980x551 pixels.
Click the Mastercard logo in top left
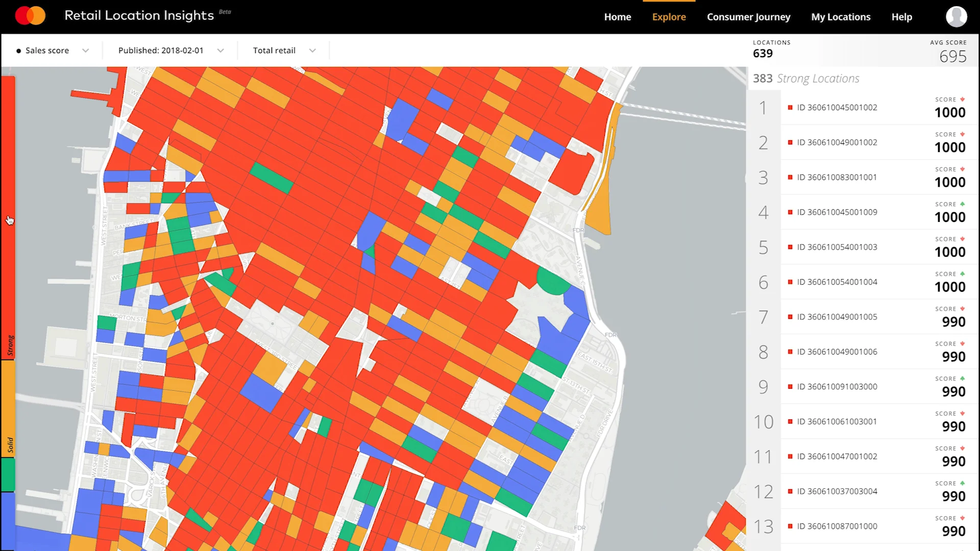tap(30, 15)
